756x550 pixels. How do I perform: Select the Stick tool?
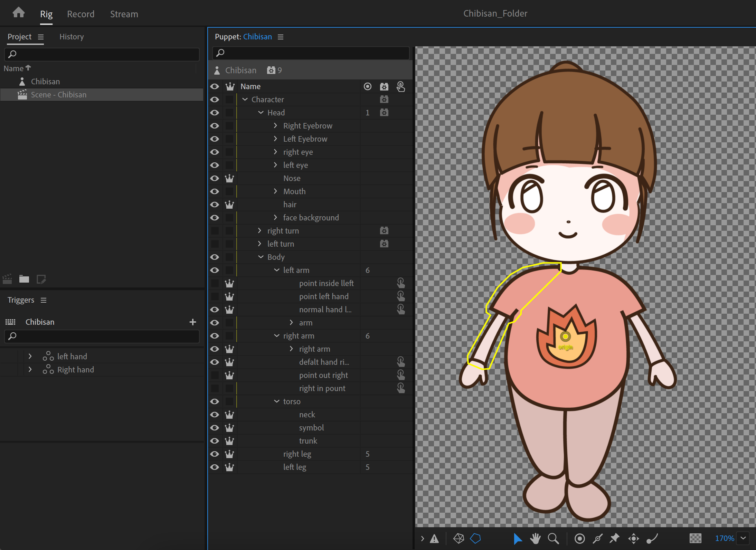click(597, 538)
